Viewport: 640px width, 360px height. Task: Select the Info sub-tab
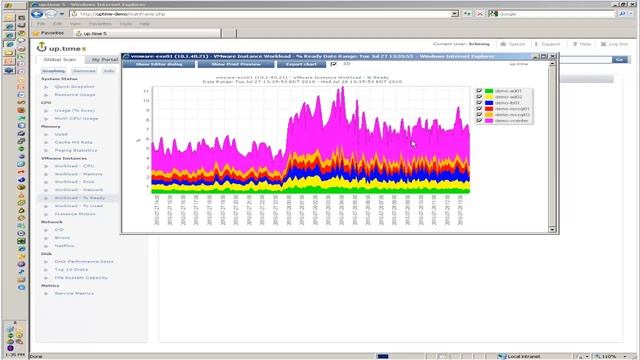(x=109, y=71)
